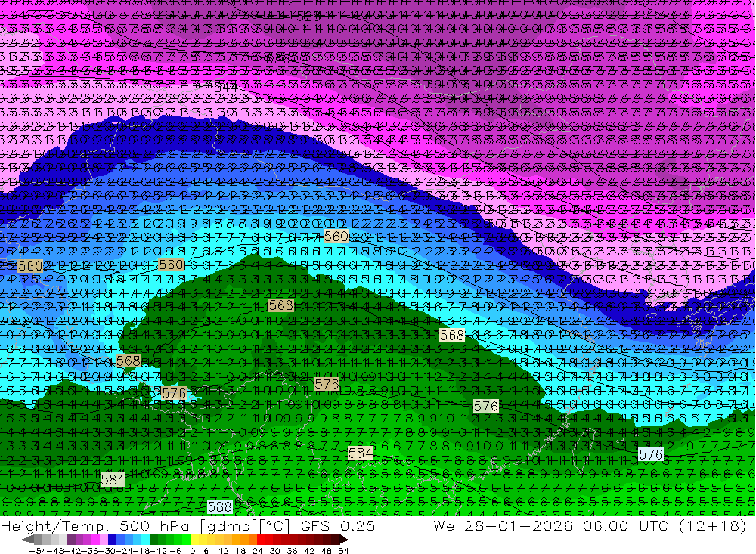Click the 'Height/Temp.' title text
This screenshot has width=756, height=554.
tap(55, 526)
